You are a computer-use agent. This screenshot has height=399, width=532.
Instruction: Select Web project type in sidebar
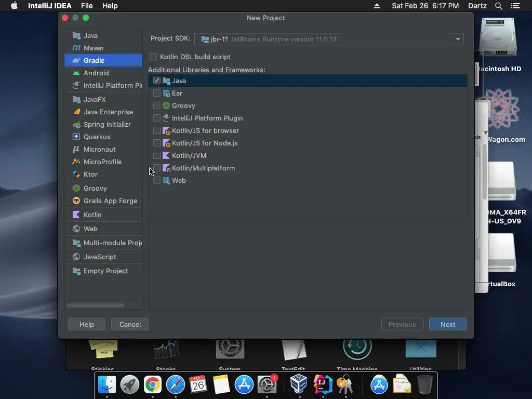coord(103,229)
